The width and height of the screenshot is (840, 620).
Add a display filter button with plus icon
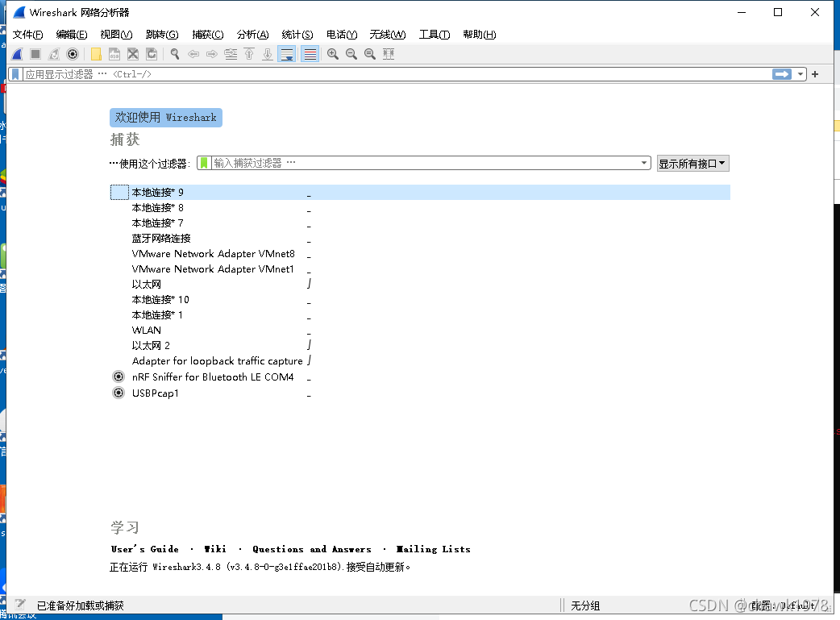click(815, 74)
